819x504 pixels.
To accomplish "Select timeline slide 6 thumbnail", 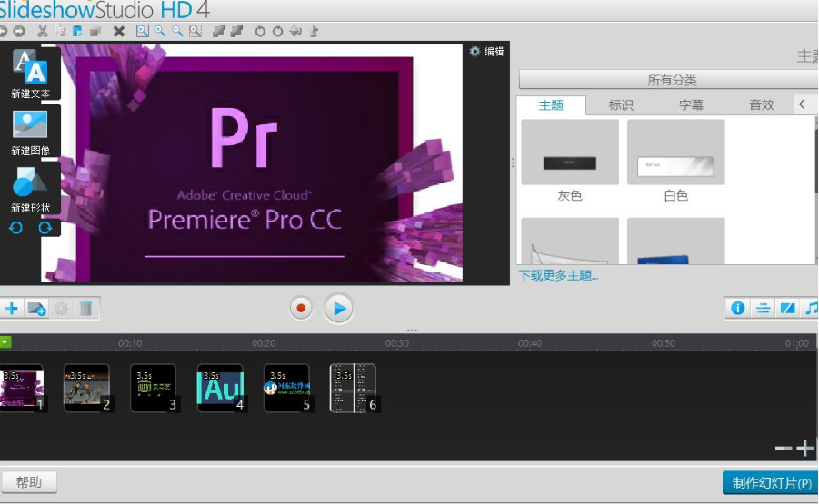I will pos(353,388).
